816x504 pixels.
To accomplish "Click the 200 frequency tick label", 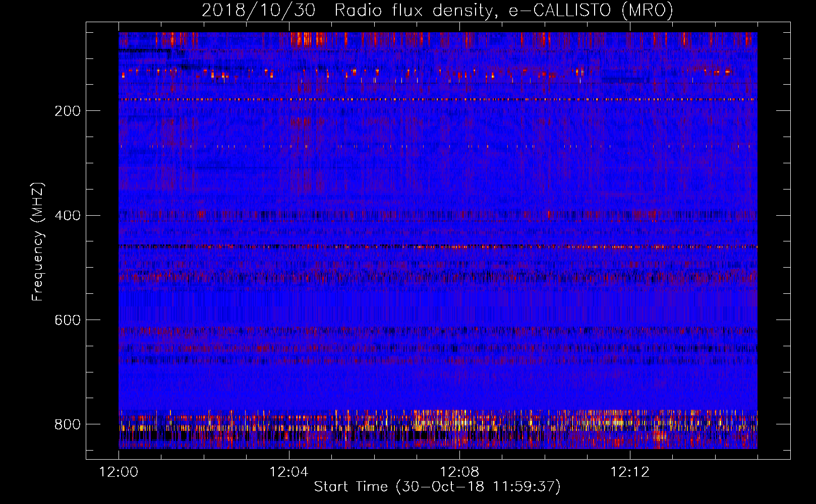I will [68, 111].
